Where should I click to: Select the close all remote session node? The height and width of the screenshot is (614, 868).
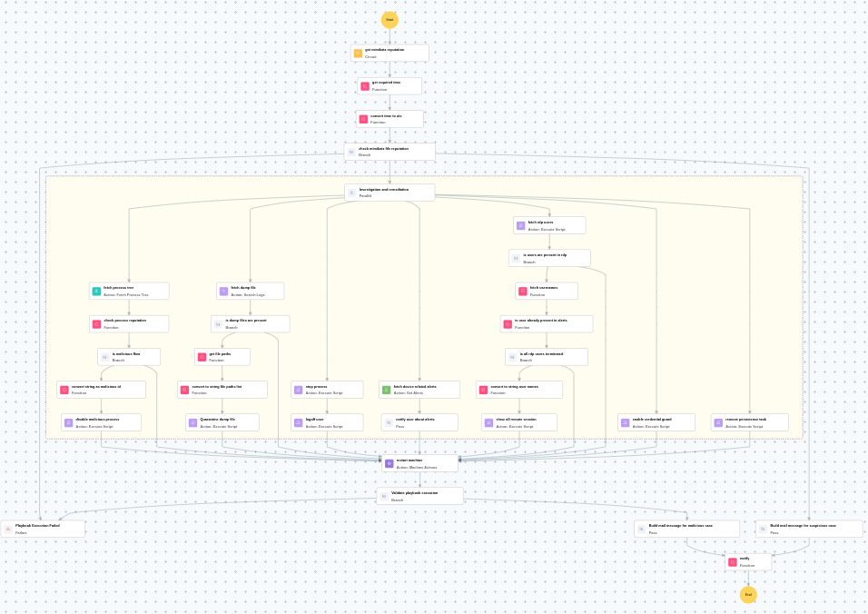click(x=519, y=422)
